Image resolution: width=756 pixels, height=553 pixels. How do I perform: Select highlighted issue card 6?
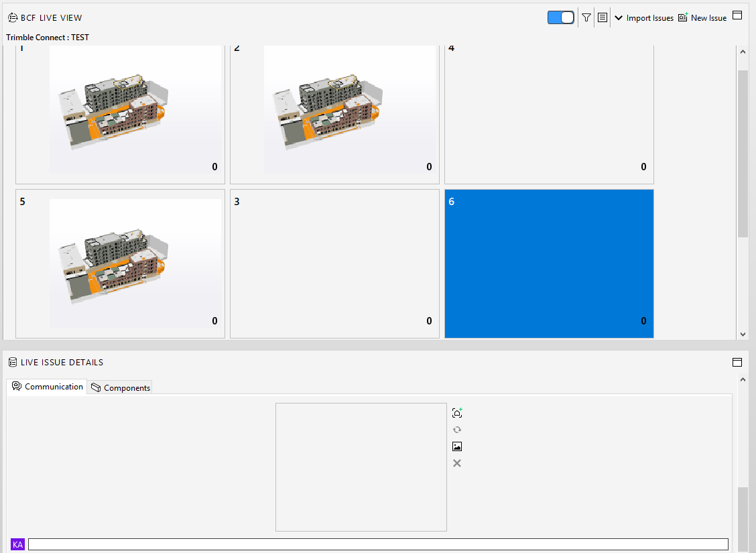pyautogui.click(x=549, y=263)
